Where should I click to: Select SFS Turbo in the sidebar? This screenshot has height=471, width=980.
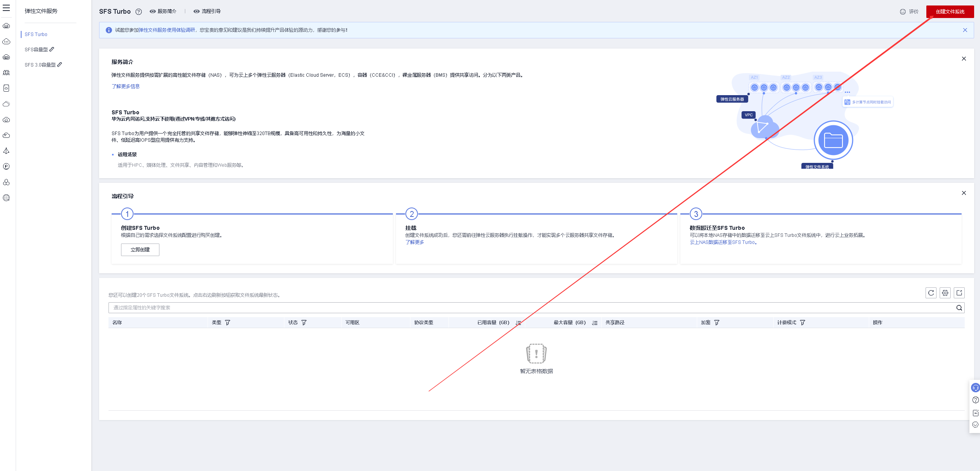[x=36, y=34]
